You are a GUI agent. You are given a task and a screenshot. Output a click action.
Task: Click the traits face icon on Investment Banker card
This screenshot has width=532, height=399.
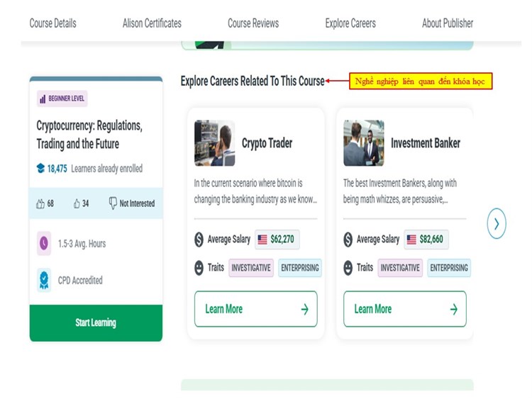click(x=348, y=268)
